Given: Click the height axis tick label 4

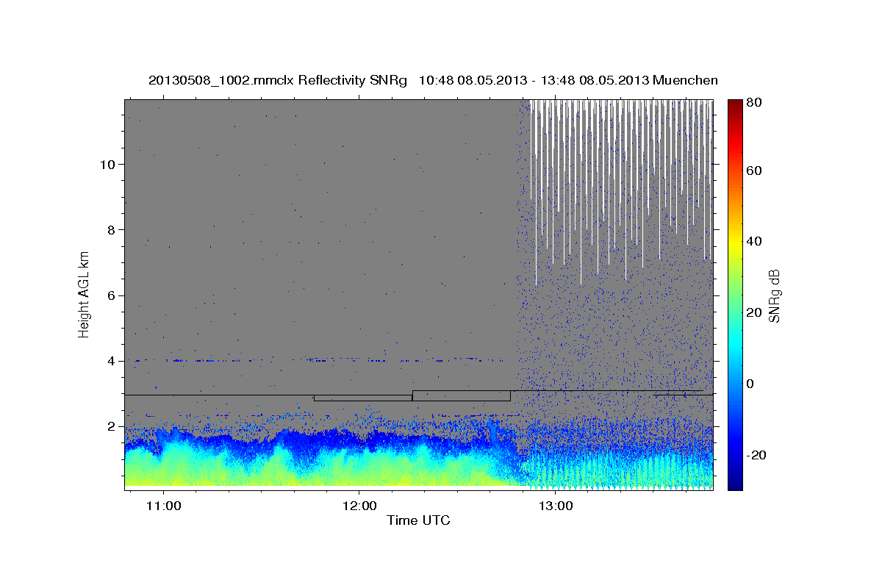Looking at the screenshot, I should pyautogui.click(x=111, y=361).
